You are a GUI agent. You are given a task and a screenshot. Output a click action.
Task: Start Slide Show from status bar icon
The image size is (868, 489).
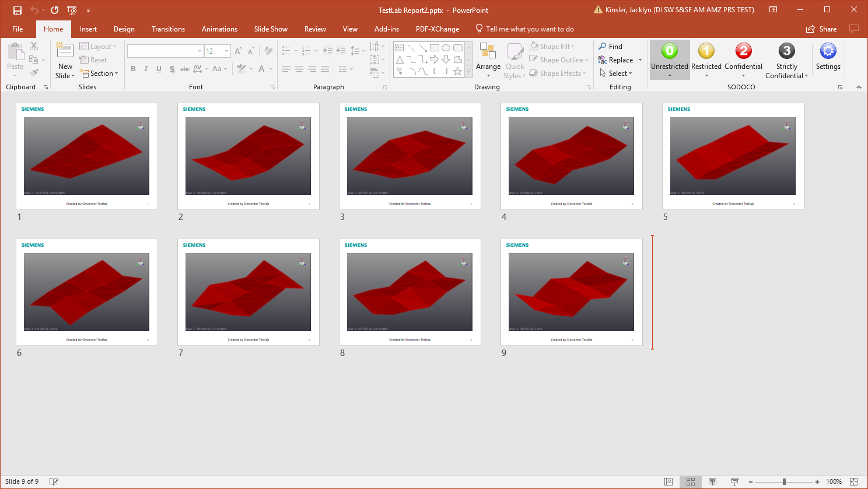pyautogui.click(x=734, y=481)
